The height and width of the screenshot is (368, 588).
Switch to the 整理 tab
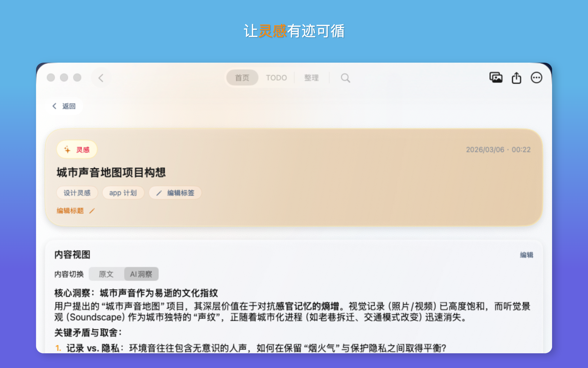pos(311,78)
